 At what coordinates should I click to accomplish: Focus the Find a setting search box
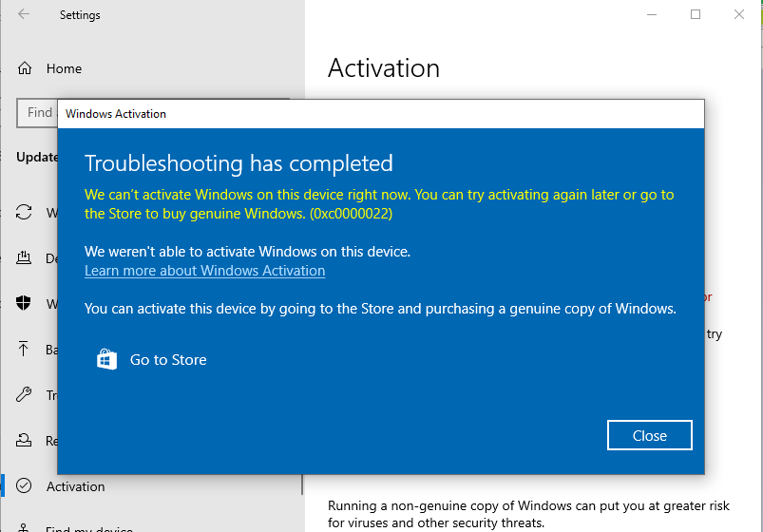(x=37, y=113)
